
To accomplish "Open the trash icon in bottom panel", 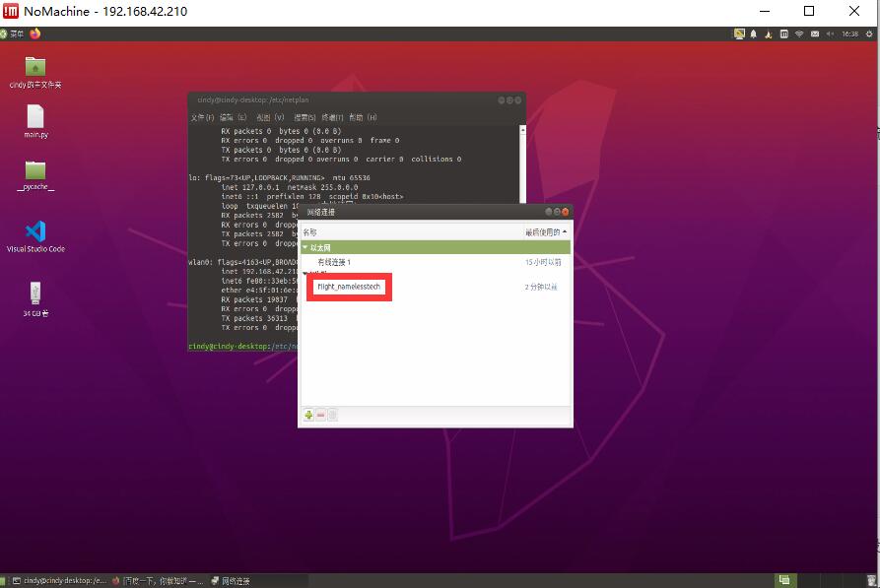I will (871, 581).
